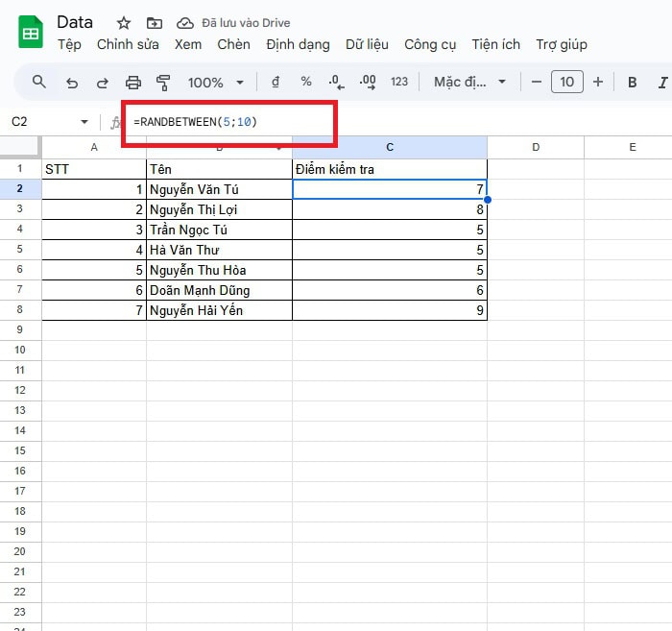The width and height of the screenshot is (672, 631).
Task: Toggle bold formatting
Action: (633, 83)
